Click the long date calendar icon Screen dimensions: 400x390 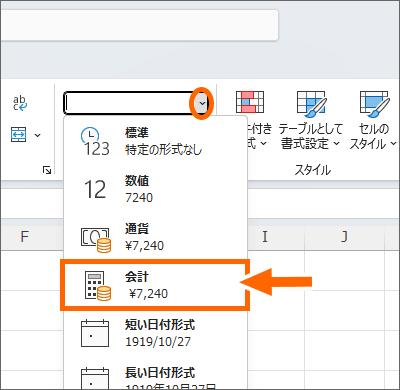(95, 378)
